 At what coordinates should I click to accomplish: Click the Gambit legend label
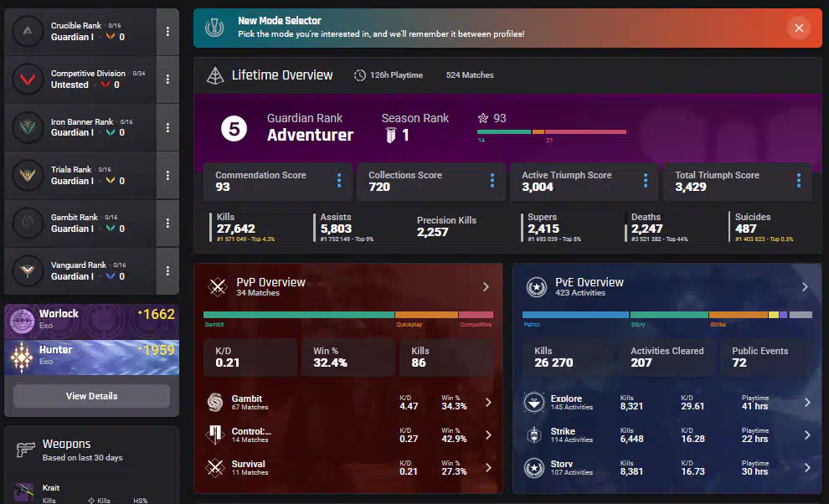pyautogui.click(x=214, y=325)
